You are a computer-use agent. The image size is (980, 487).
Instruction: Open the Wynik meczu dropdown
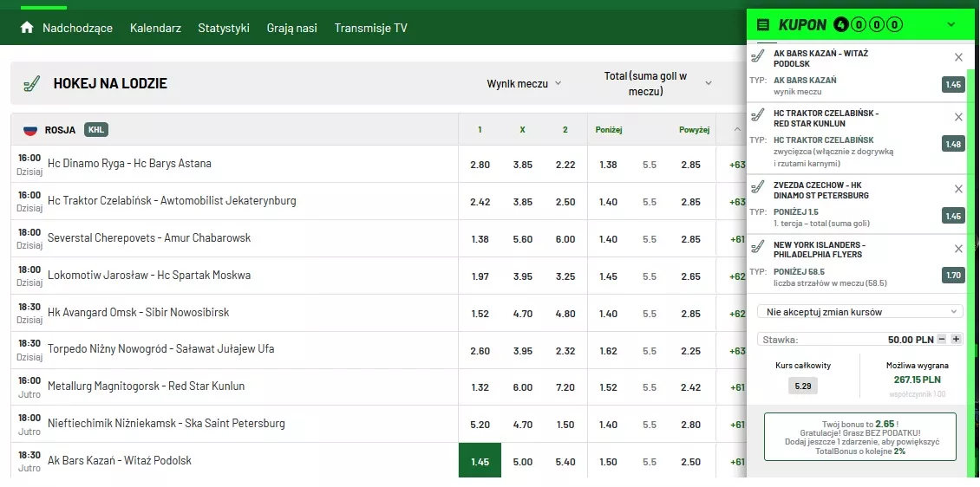524,84
